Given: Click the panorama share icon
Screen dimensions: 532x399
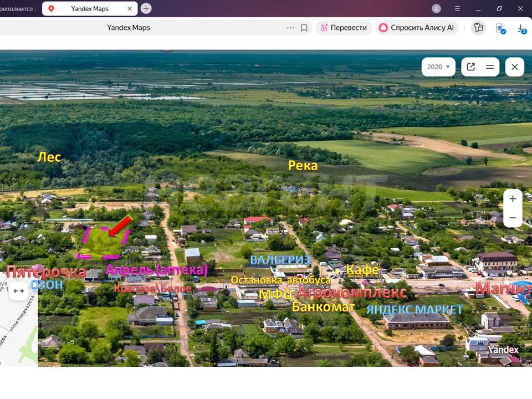Looking at the screenshot, I should pos(471,67).
